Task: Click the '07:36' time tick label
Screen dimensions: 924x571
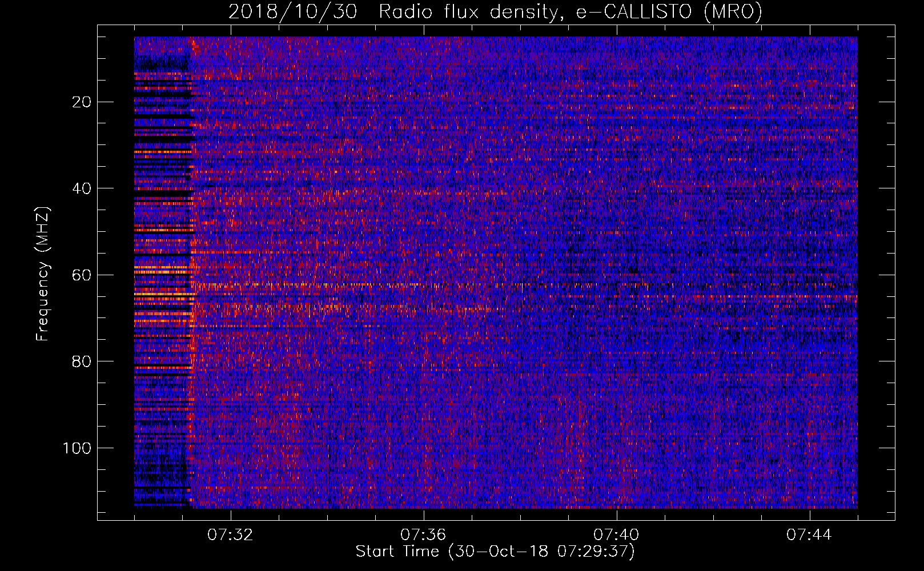Action: point(423,535)
